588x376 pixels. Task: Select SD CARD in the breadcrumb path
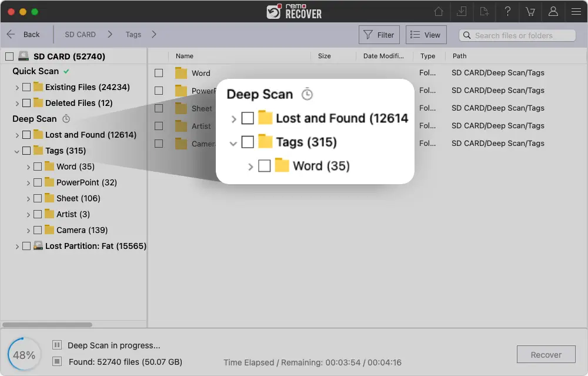coord(80,34)
